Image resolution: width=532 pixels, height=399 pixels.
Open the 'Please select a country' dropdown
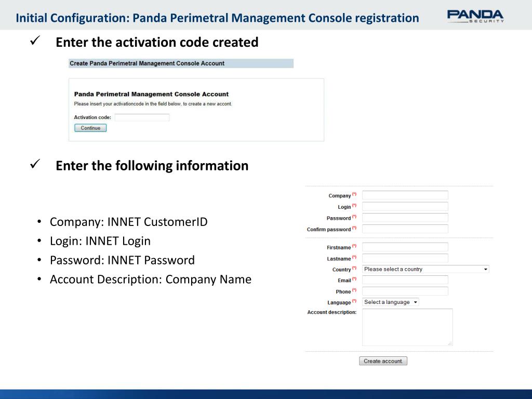[x=425, y=269]
